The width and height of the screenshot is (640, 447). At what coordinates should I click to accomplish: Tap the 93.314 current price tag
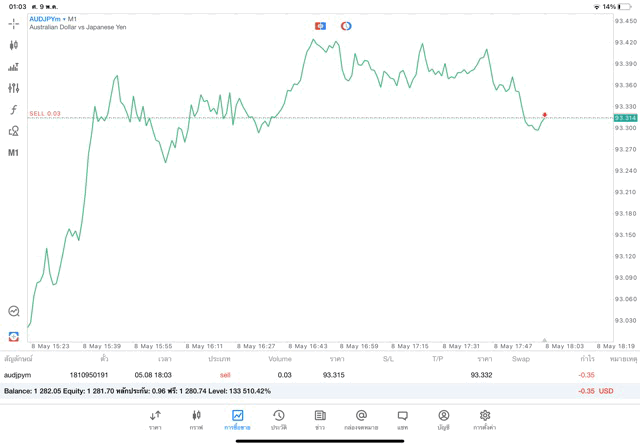pos(625,118)
